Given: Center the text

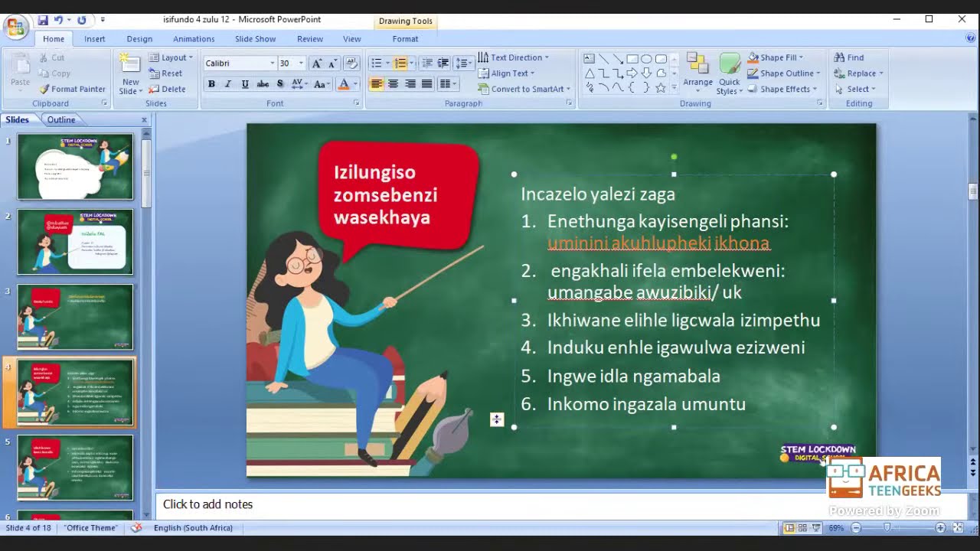Looking at the screenshot, I should [393, 84].
